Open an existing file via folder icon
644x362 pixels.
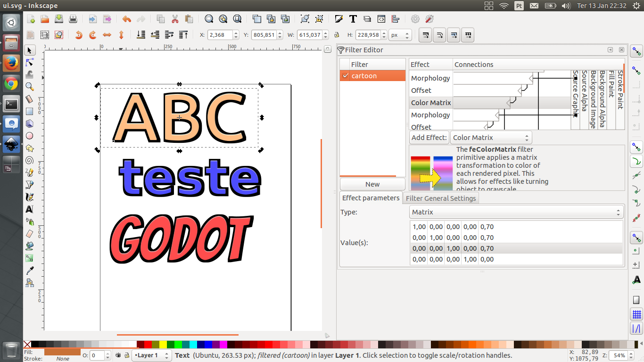(x=45, y=19)
